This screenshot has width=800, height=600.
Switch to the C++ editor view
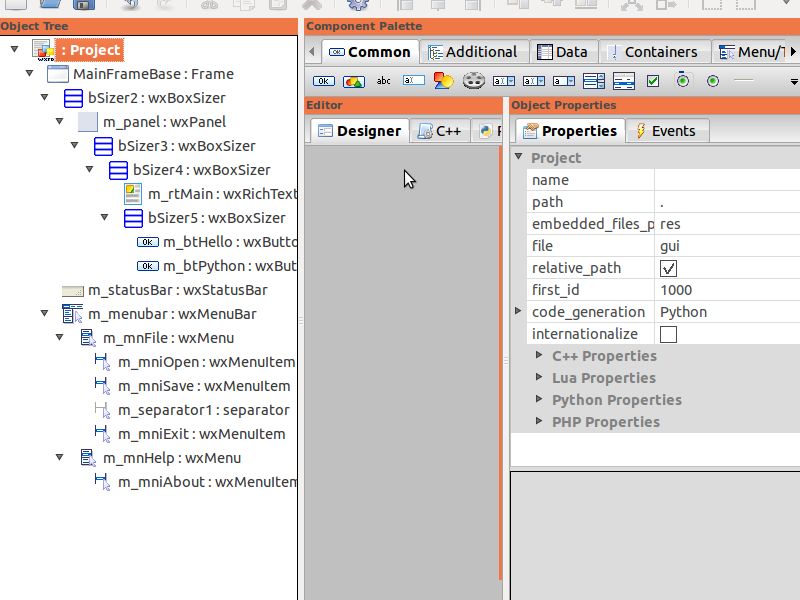click(440, 130)
